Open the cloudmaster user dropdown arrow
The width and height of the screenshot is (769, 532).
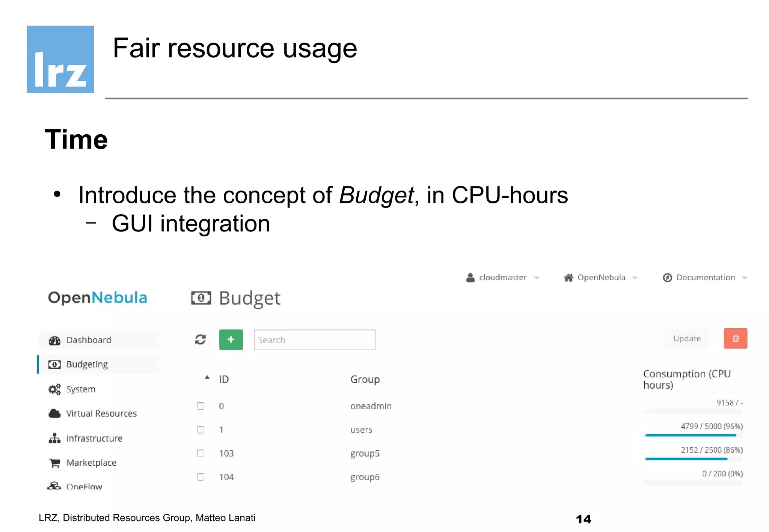(x=537, y=278)
